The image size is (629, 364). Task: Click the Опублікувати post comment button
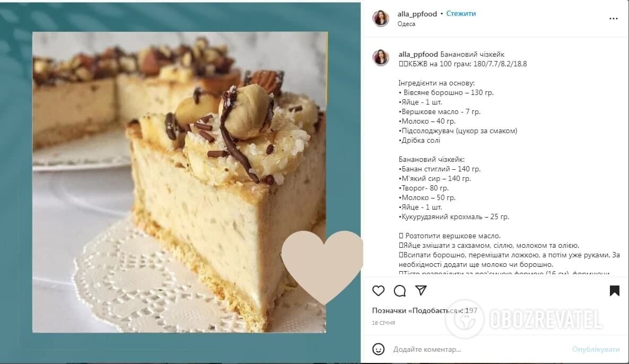(x=596, y=350)
